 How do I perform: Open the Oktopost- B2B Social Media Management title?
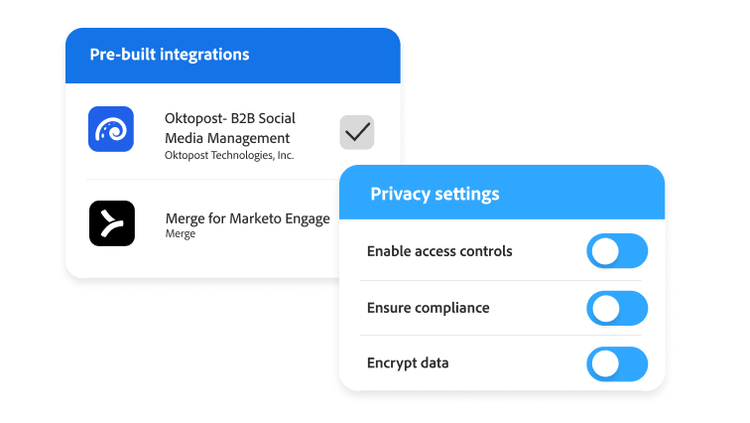pos(230,128)
